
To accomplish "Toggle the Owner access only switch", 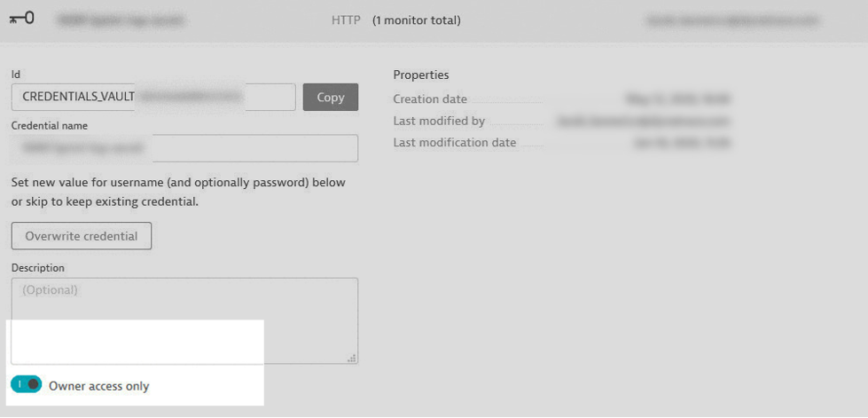I will click(26, 383).
